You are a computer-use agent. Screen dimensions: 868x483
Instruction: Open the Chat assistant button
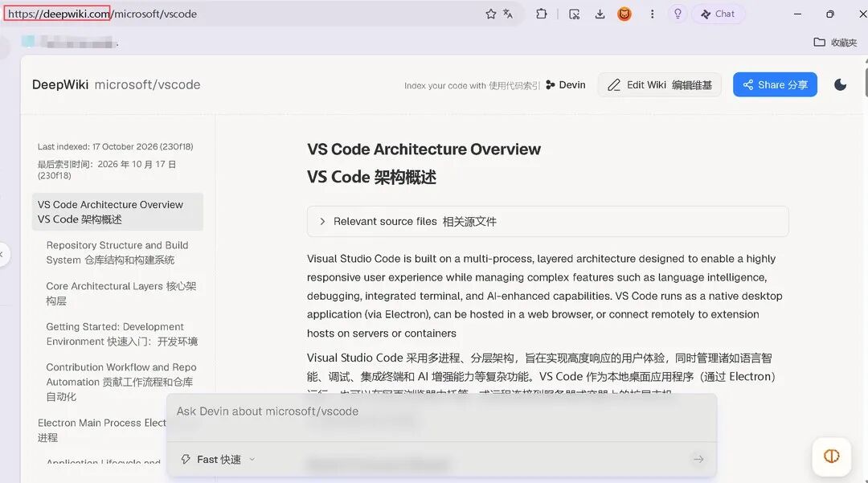pos(718,14)
